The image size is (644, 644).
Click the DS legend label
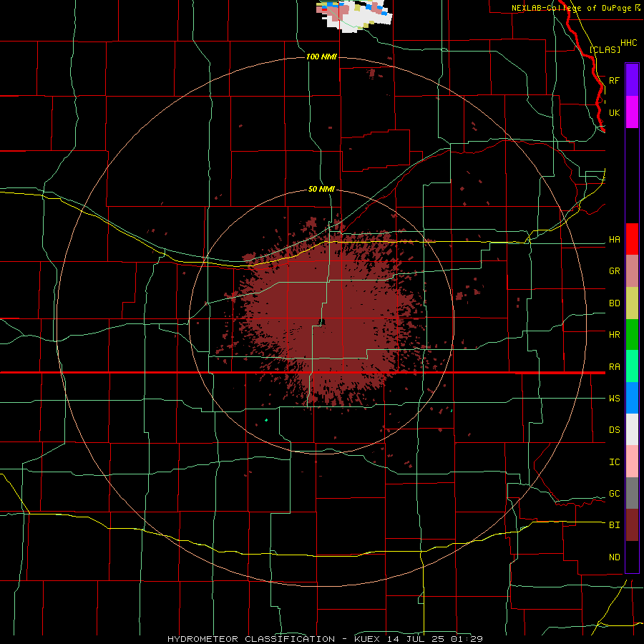(614, 430)
